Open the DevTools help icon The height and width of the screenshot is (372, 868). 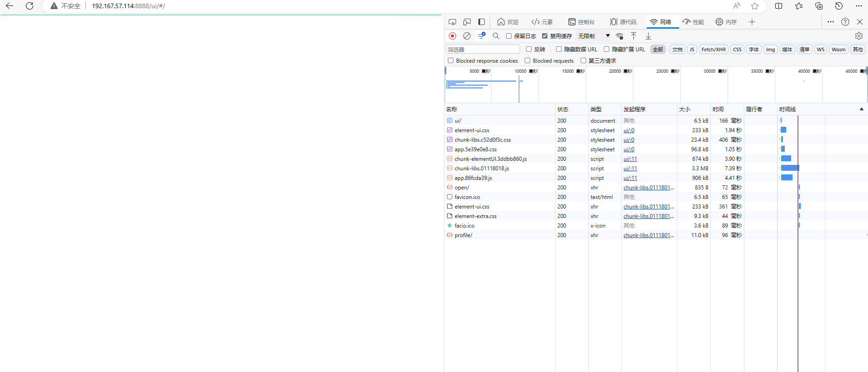click(845, 22)
